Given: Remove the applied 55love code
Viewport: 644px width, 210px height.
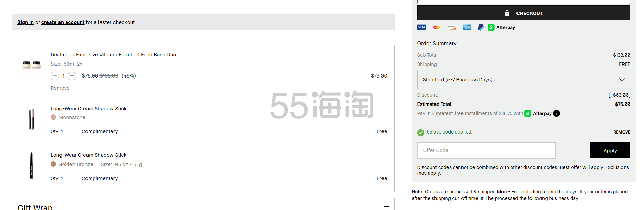Looking at the screenshot, I should (622, 132).
